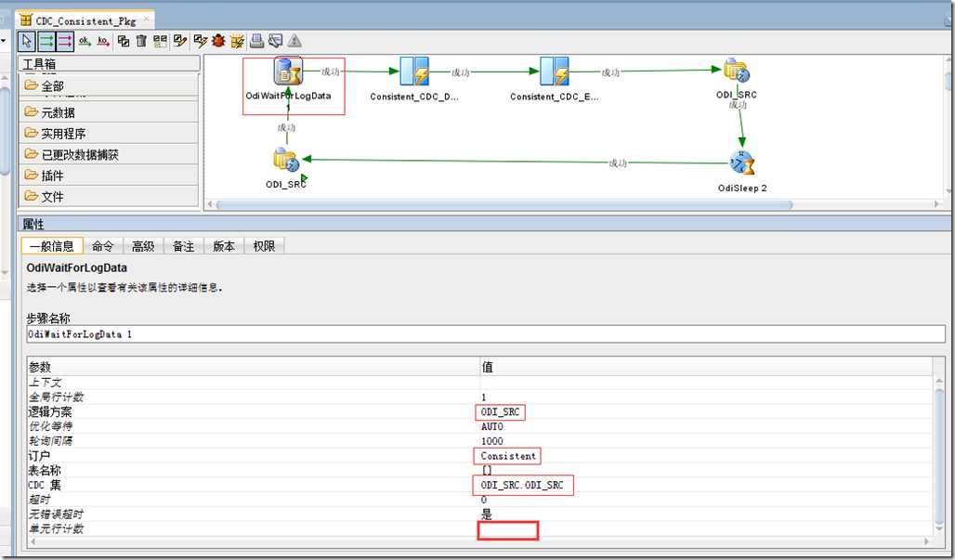This screenshot has width=955, height=560.
Task: Select the 全局行计数 parameter row
Action: click(480, 397)
